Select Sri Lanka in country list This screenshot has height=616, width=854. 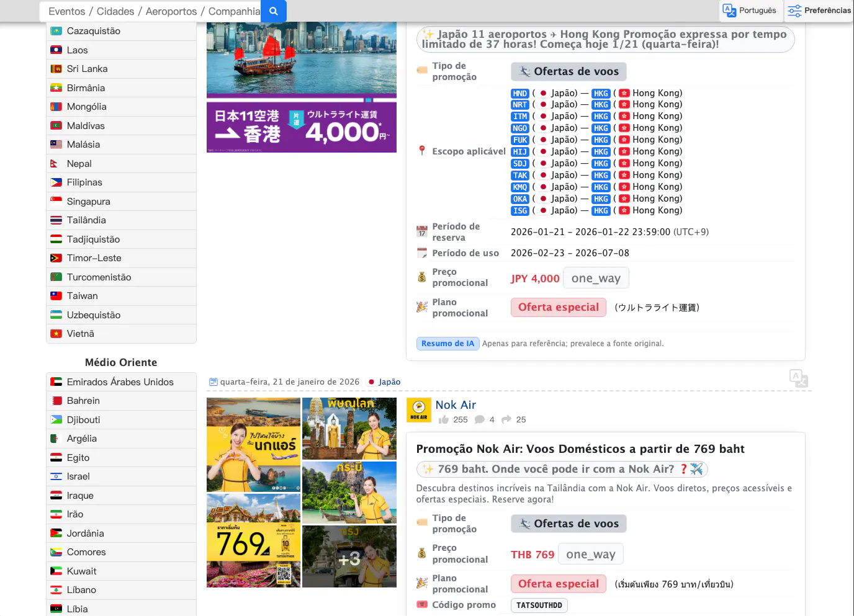pos(121,69)
